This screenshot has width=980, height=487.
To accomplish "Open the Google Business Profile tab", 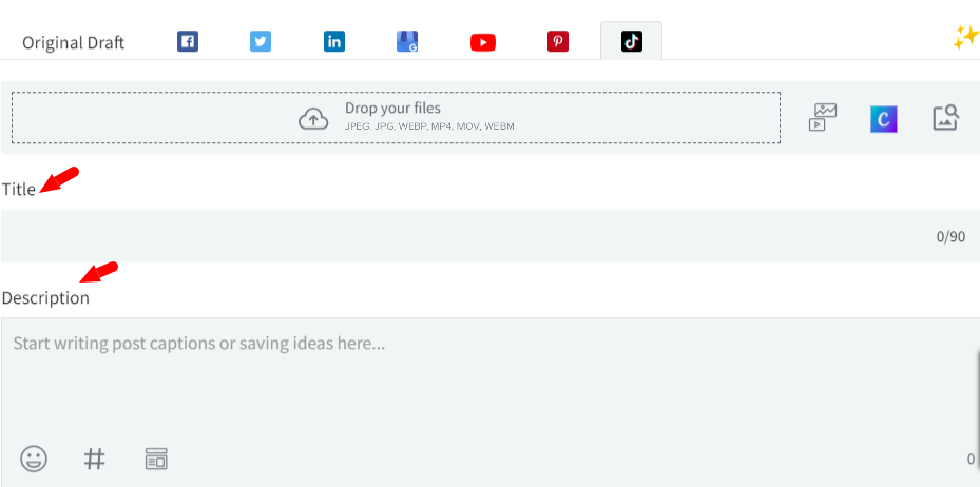I will (407, 42).
